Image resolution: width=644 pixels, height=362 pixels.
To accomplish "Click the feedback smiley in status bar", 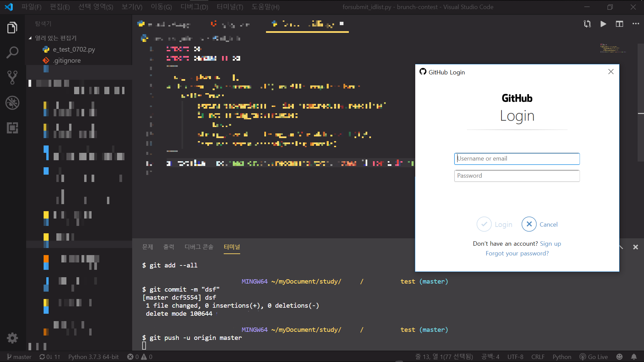I will pos(620,357).
